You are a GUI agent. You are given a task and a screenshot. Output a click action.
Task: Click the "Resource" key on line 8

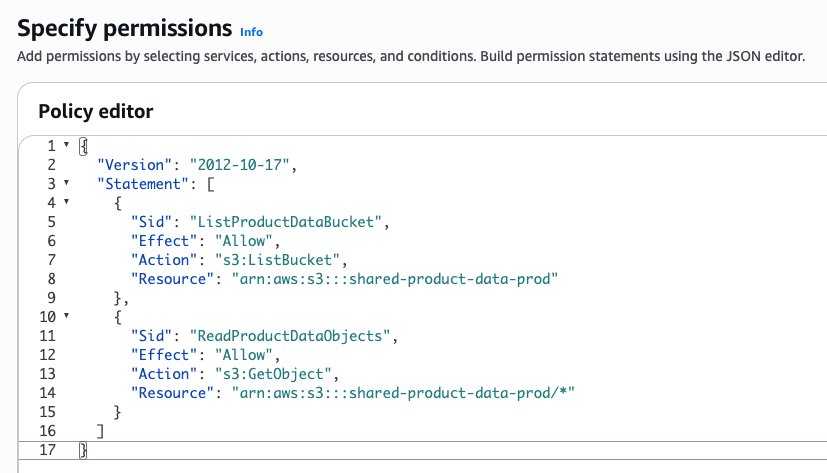[x=173, y=279]
